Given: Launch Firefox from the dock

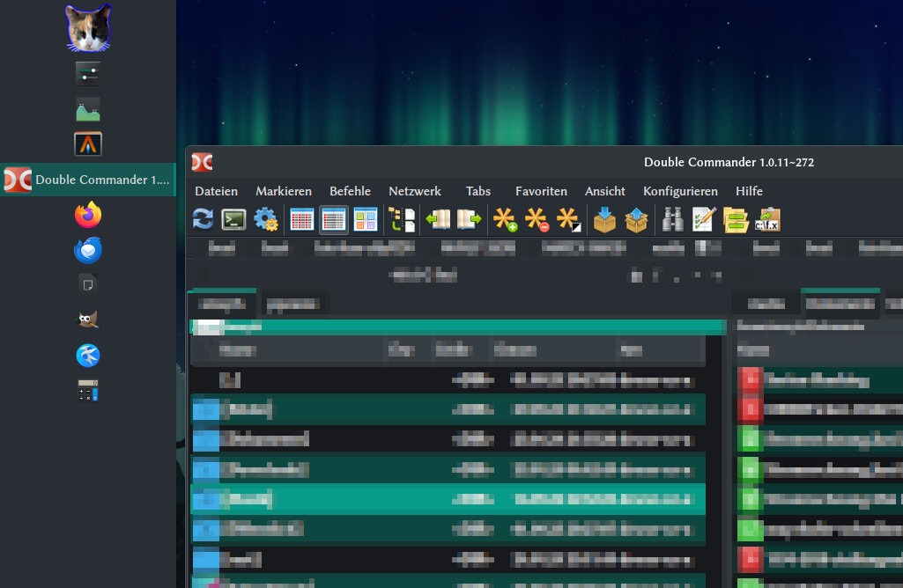Looking at the screenshot, I should [88, 215].
